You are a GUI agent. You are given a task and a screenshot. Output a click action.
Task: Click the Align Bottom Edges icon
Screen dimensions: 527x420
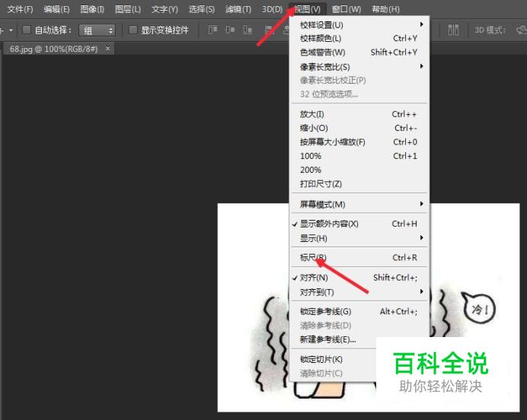[x=248, y=30]
